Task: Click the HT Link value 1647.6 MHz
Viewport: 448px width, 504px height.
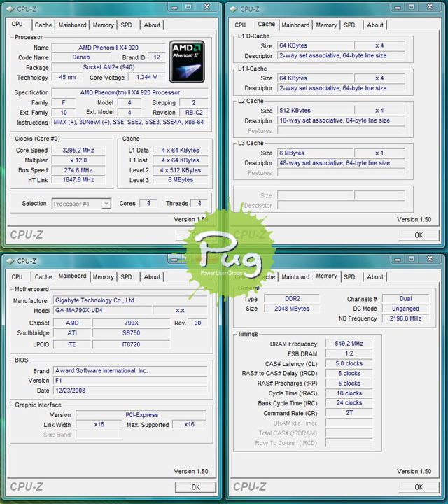Action: (78, 180)
